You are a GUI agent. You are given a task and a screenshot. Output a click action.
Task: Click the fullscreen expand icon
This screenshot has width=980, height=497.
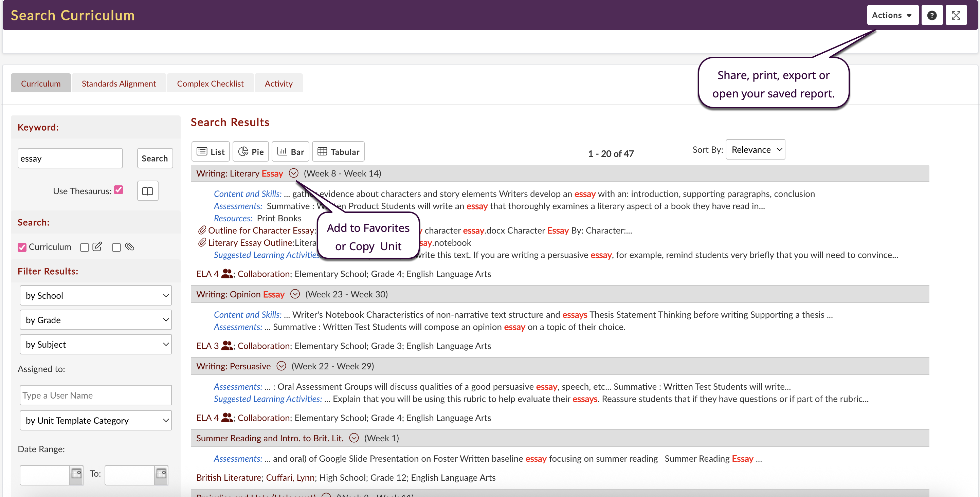956,15
